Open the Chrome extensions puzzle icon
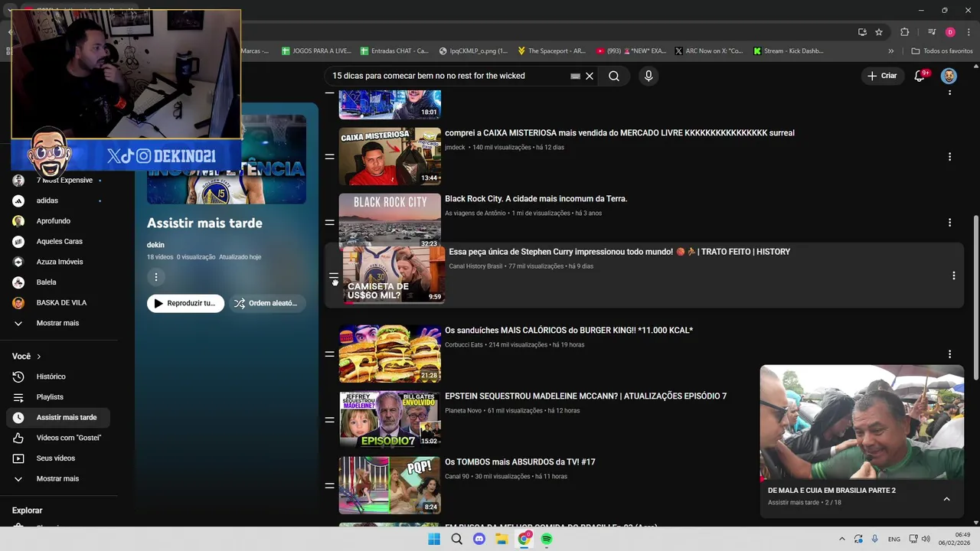Screen dimensions: 980x551 coord(905,32)
